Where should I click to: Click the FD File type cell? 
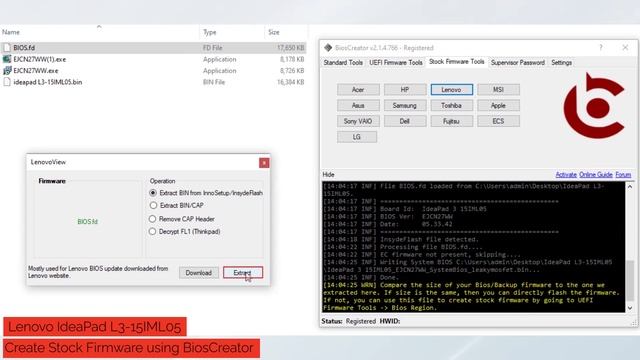pyautogui.click(x=213, y=48)
